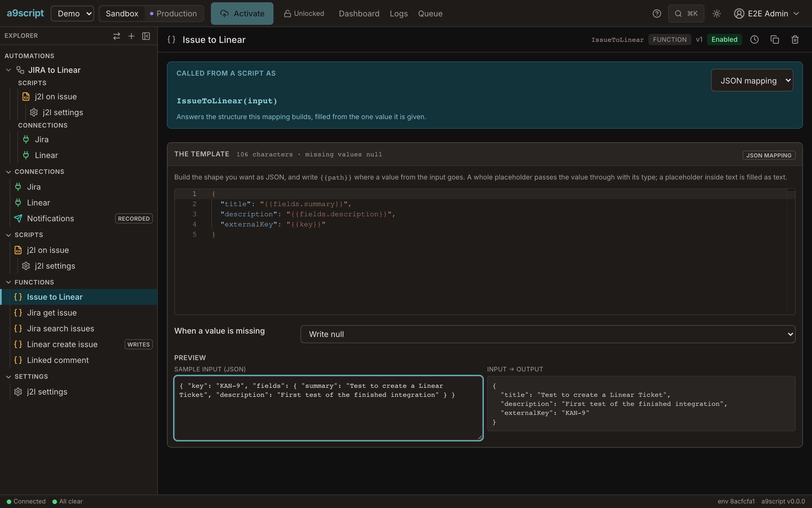Collapse the SETTINGS section
This screenshot has height=508, width=812.
pyautogui.click(x=9, y=377)
